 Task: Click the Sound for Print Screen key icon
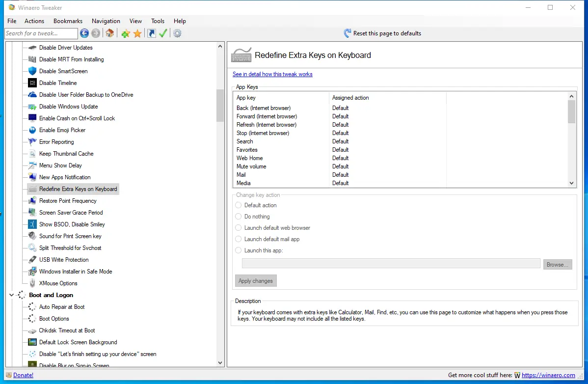32,236
